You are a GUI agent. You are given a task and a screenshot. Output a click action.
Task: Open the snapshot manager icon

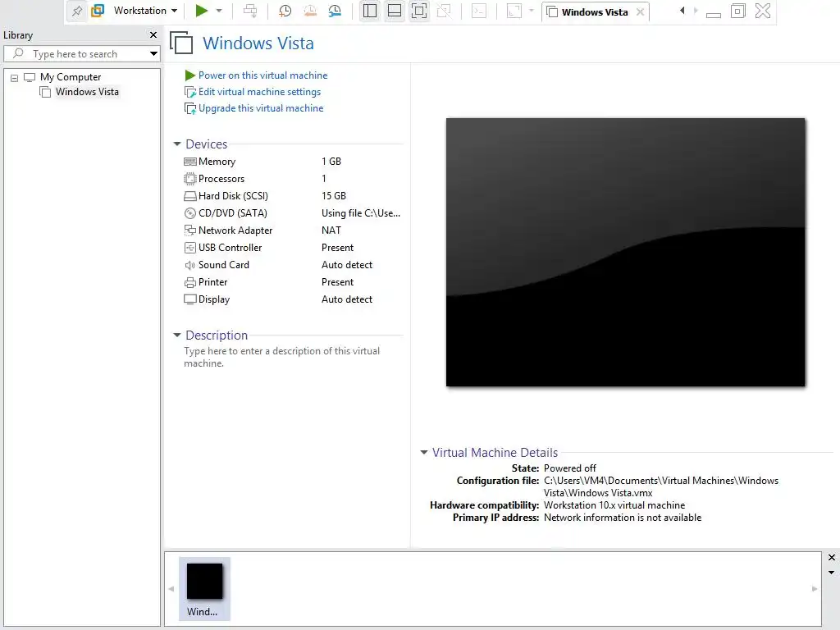click(x=335, y=11)
